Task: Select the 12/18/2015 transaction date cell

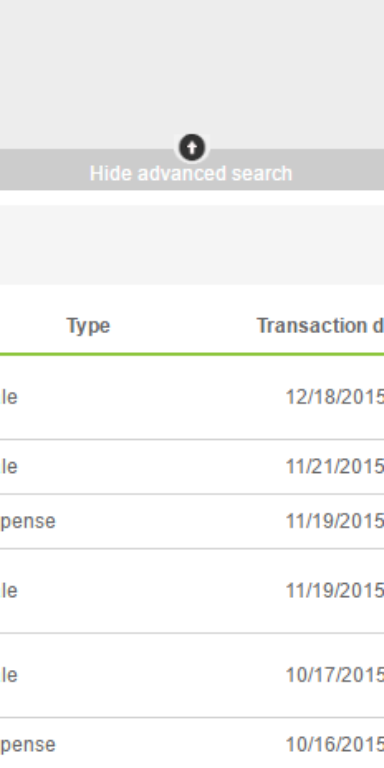Action: point(335,397)
